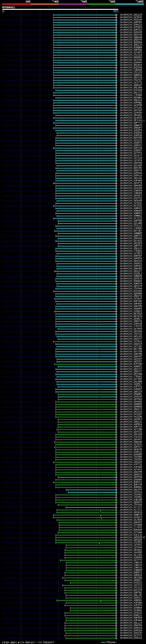Click the green ~80% identity legend bar

pyautogui.click(x=101, y=4)
